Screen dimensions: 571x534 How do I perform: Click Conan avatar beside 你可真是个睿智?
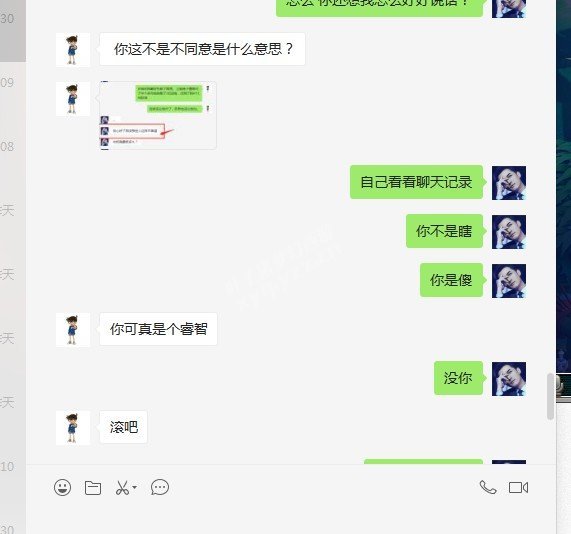coord(73,330)
